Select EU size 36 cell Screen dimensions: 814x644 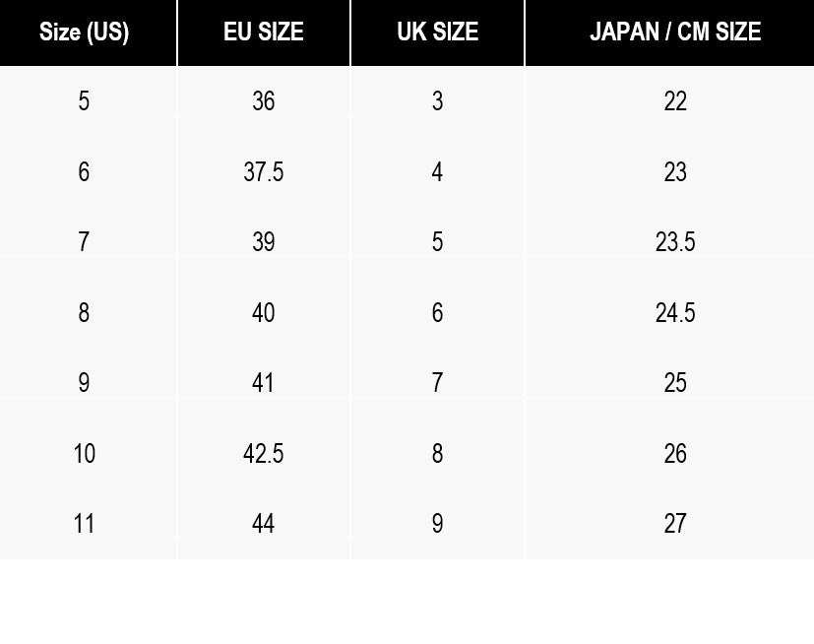264,100
